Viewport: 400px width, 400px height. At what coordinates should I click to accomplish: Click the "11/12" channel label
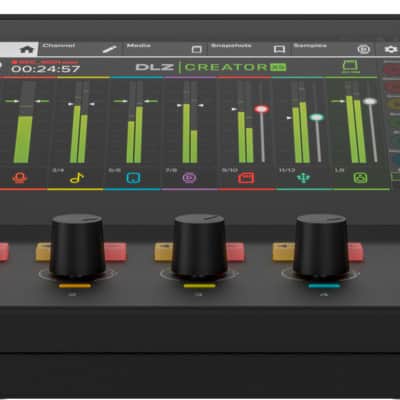[287, 170]
